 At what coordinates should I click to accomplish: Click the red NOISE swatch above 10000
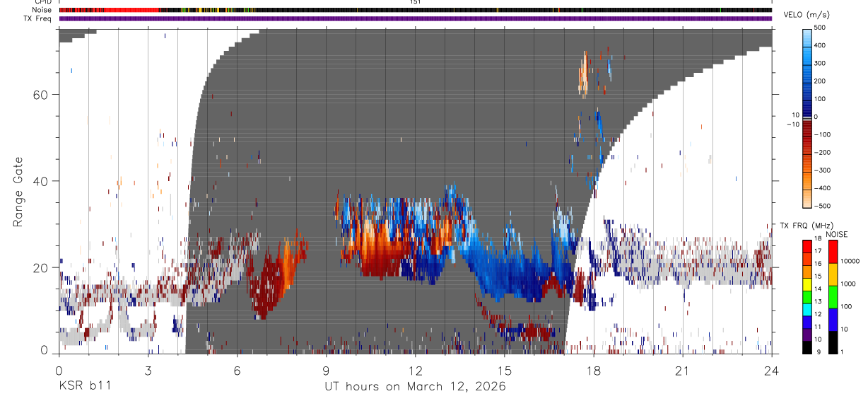[x=834, y=252]
